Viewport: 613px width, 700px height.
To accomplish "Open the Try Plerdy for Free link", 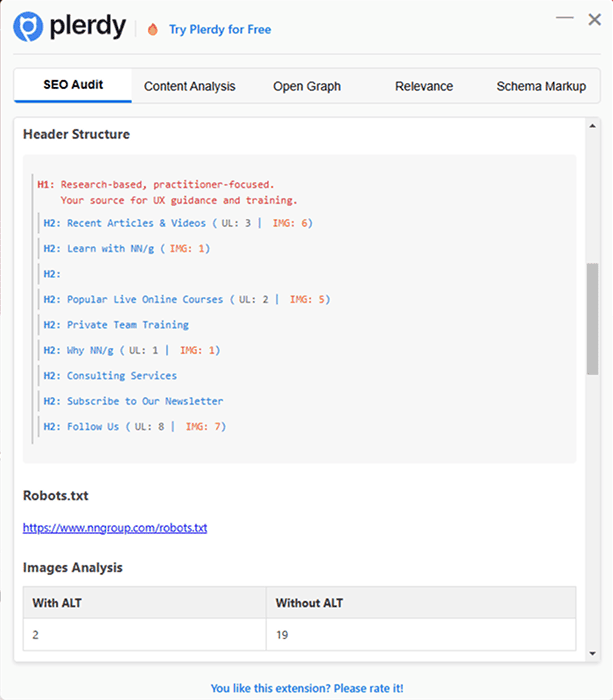I will pos(219,29).
